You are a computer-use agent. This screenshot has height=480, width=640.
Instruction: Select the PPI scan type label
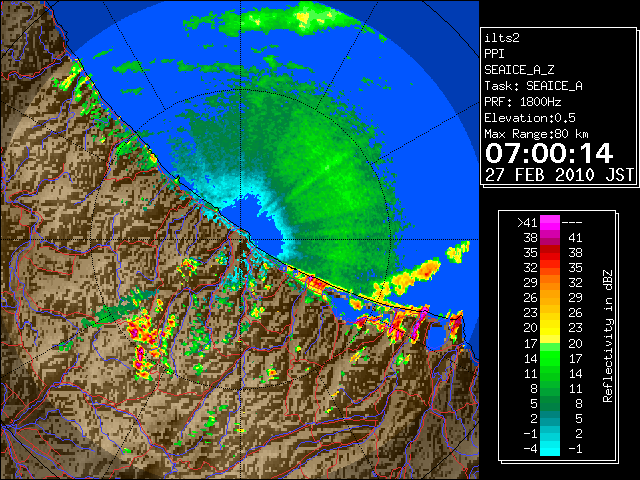tap(494, 54)
